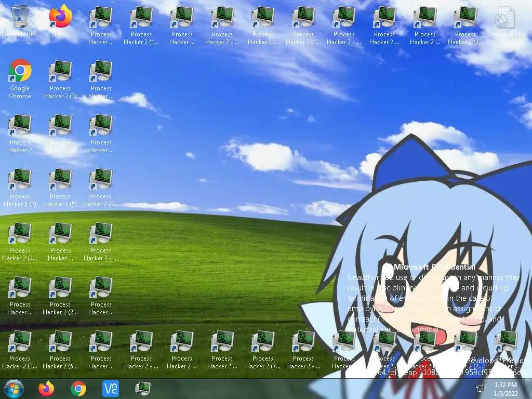Select the Google Chrome desktop shortcut
Viewport: 532px width, 399px height.
coord(20,79)
